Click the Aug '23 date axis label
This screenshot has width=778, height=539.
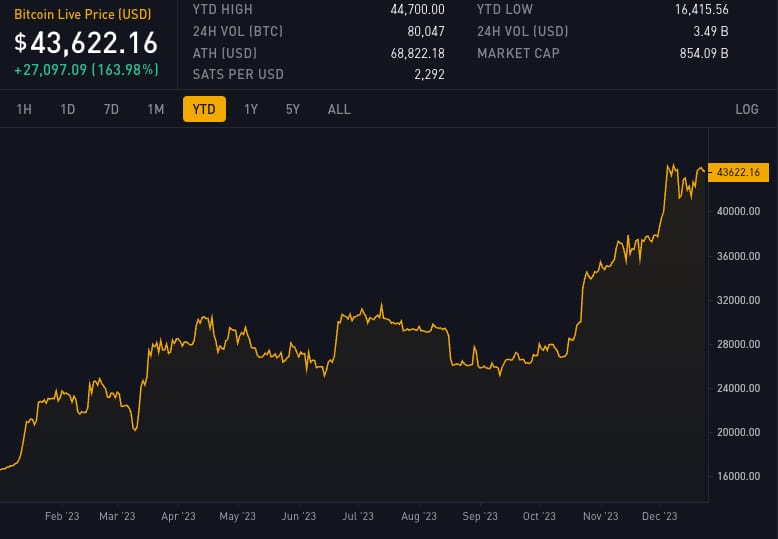click(x=419, y=516)
